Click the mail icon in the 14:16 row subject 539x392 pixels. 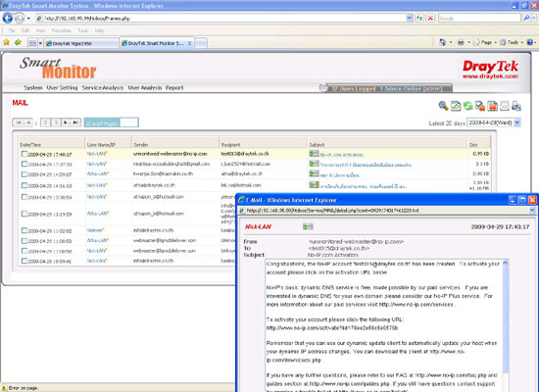pos(314,185)
